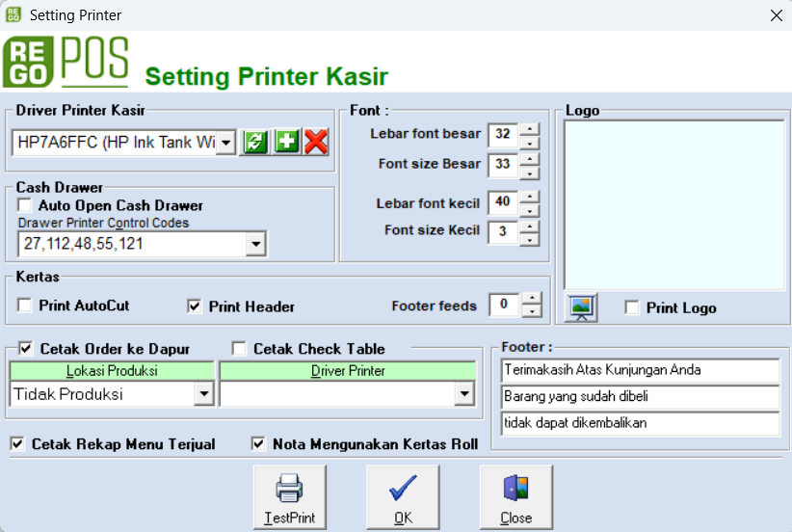Increase the Footer feeds value
The image size is (792, 532).
(x=532, y=299)
